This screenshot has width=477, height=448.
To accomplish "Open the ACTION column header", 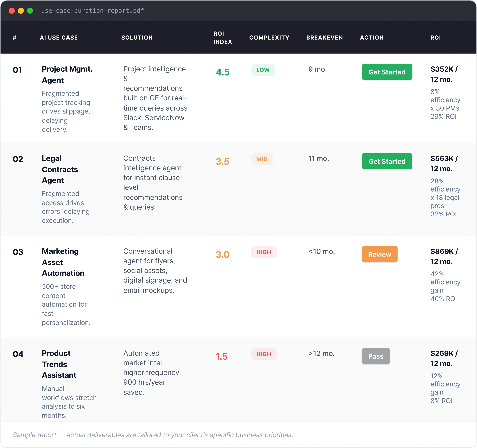I will pyautogui.click(x=372, y=37).
